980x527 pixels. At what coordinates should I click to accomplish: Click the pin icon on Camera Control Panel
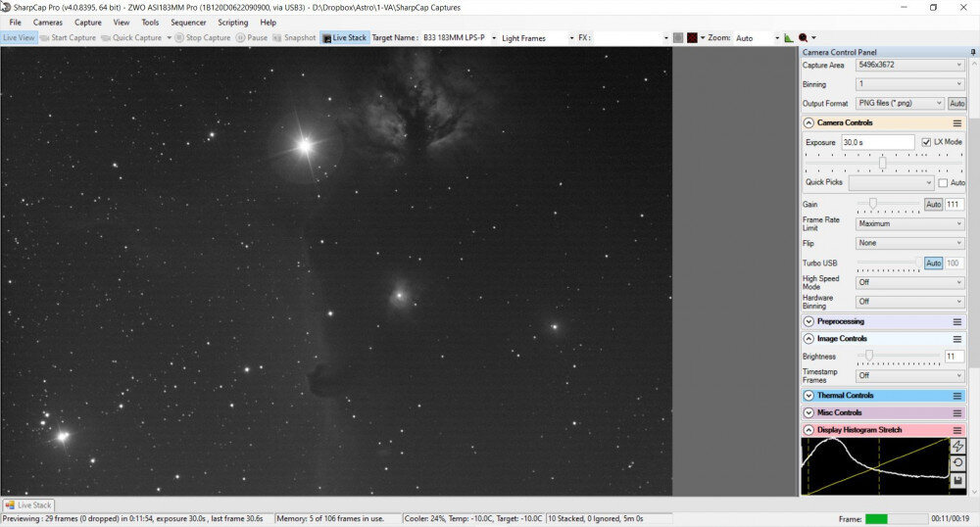972,52
